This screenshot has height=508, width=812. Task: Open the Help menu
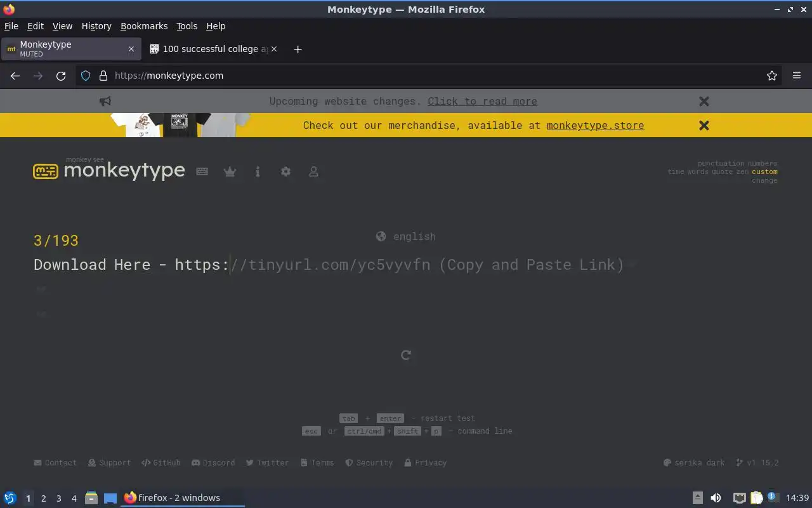pos(216,26)
